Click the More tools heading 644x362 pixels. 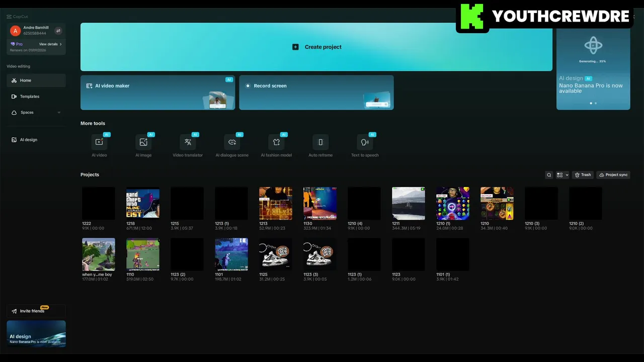pyautogui.click(x=93, y=123)
